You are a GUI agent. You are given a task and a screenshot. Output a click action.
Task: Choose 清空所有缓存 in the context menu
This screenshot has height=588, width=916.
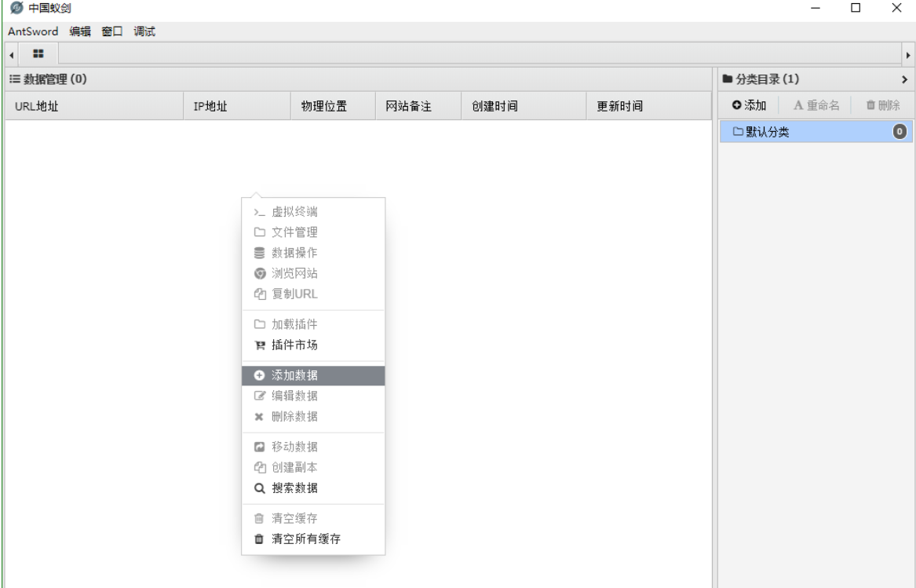[313, 539]
